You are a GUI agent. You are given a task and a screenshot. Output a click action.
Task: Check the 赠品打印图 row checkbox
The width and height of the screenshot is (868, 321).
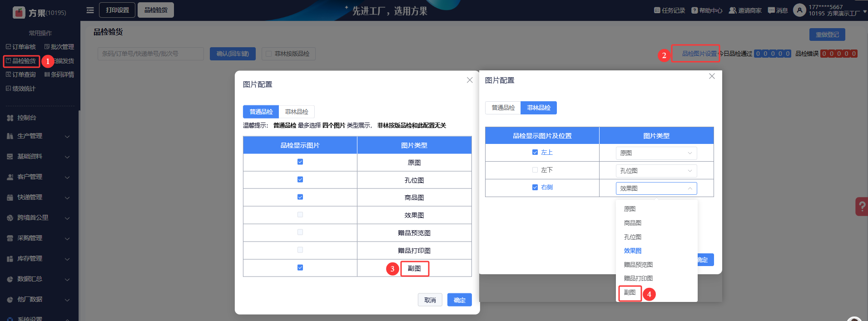click(300, 250)
